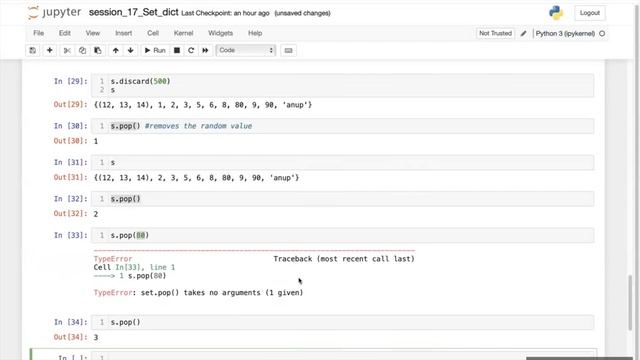Click the vertical page scrollbar thumb
The width and height of the screenshot is (640, 360).
[x=630, y=303]
